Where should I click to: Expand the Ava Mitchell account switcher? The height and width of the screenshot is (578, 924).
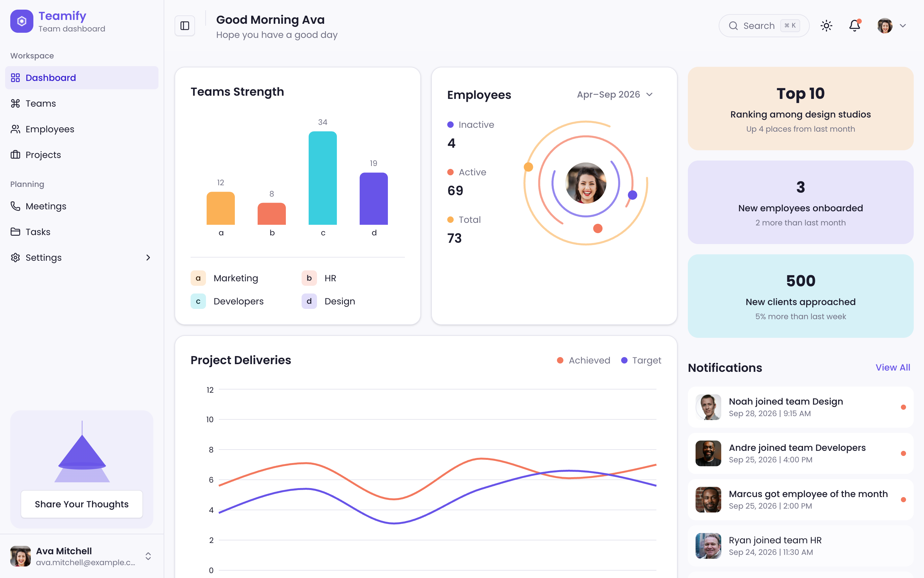tap(148, 556)
